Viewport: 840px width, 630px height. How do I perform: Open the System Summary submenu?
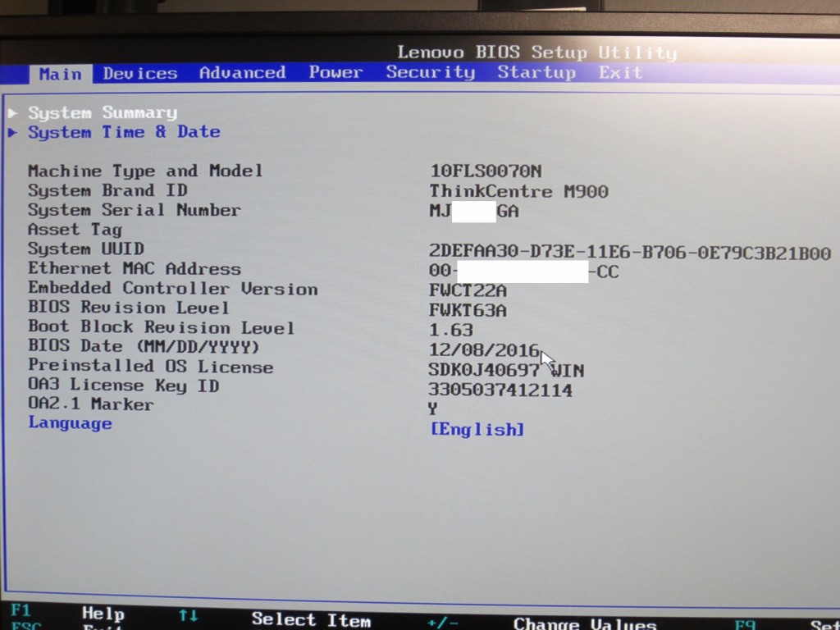pyautogui.click(x=103, y=112)
